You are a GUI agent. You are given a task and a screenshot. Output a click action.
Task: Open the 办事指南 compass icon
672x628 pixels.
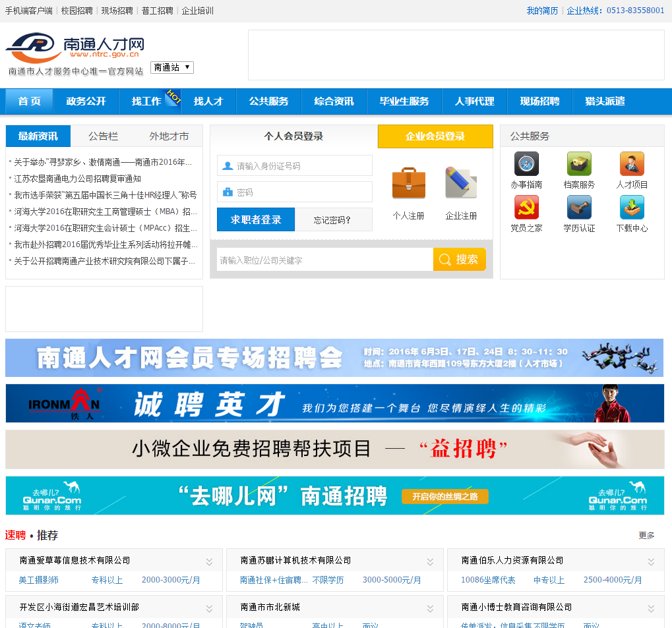click(x=526, y=163)
